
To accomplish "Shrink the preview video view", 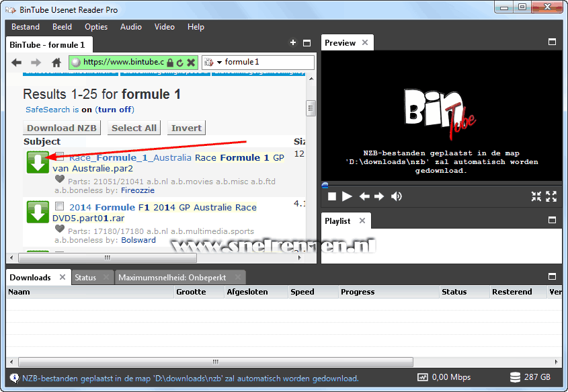I will 536,196.
